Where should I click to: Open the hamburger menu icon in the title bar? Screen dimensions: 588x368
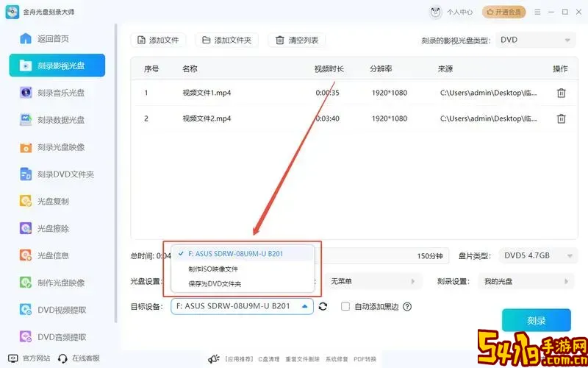pyautogui.click(x=538, y=12)
